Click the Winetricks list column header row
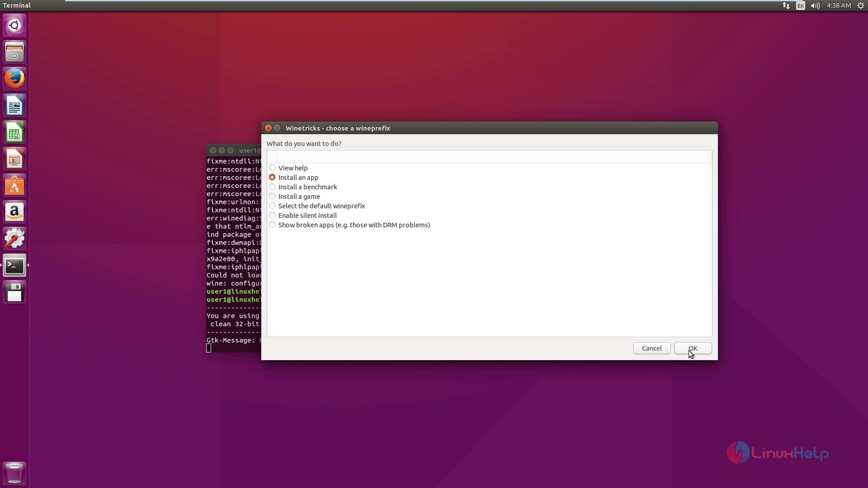The width and height of the screenshot is (868, 488). [x=489, y=157]
